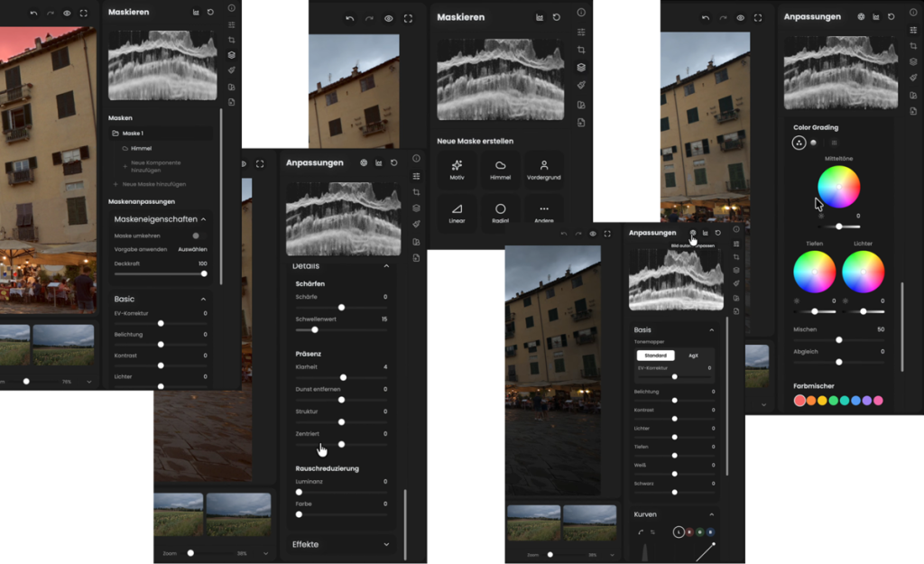Click the Schwellenwert slider handle
The height and width of the screenshot is (564, 924).
315,330
